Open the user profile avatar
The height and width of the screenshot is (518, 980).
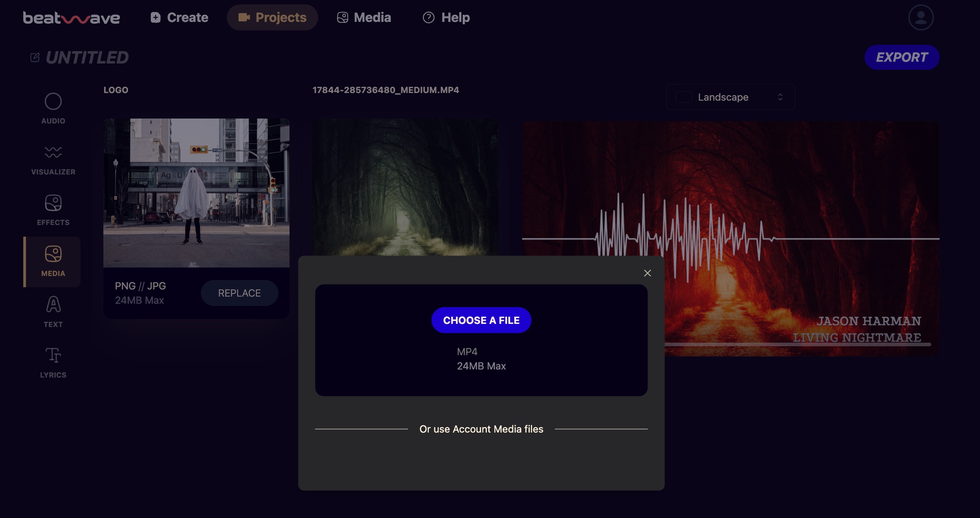(920, 17)
